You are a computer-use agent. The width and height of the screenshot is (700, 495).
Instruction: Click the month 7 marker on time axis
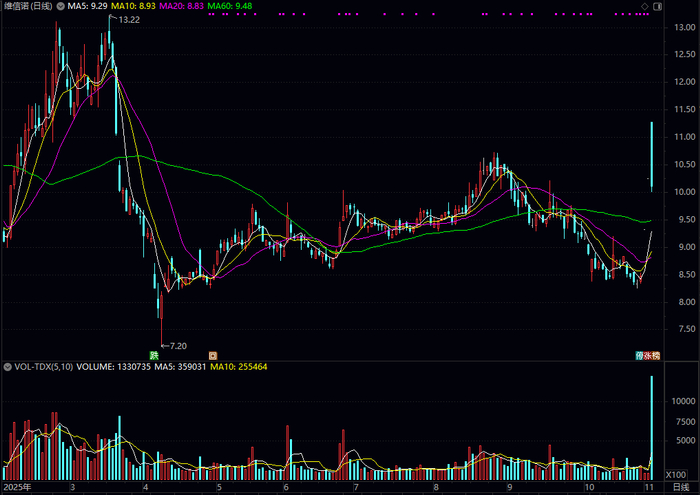[356, 487]
